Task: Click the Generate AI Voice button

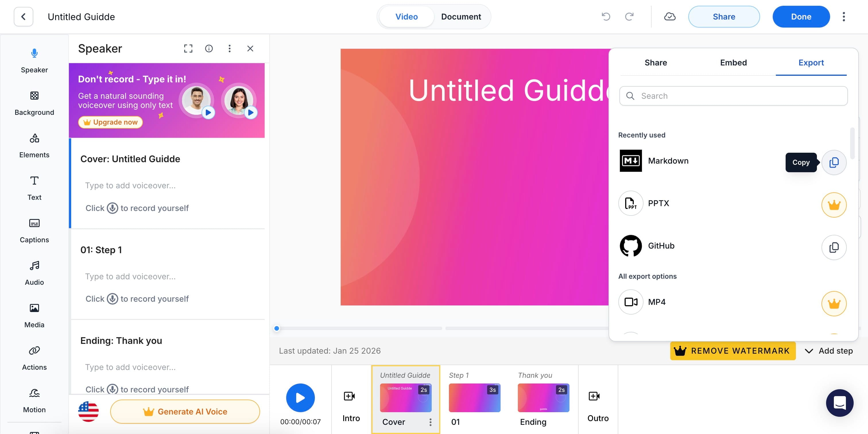Action: [x=185, y=411]
